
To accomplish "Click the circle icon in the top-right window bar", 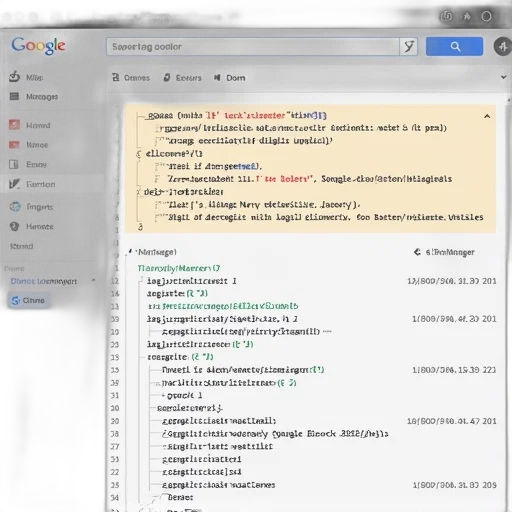I will (x=486, y=16).
